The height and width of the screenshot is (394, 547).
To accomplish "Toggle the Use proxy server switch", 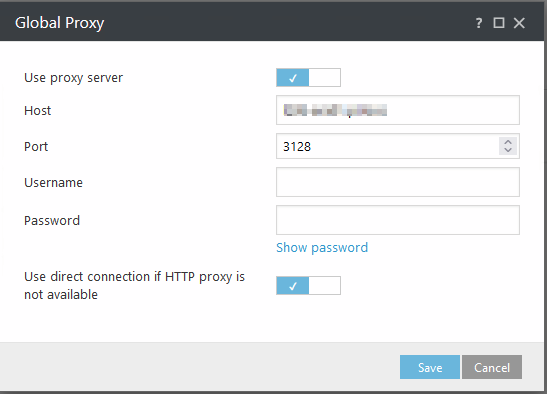I will 308,77.
